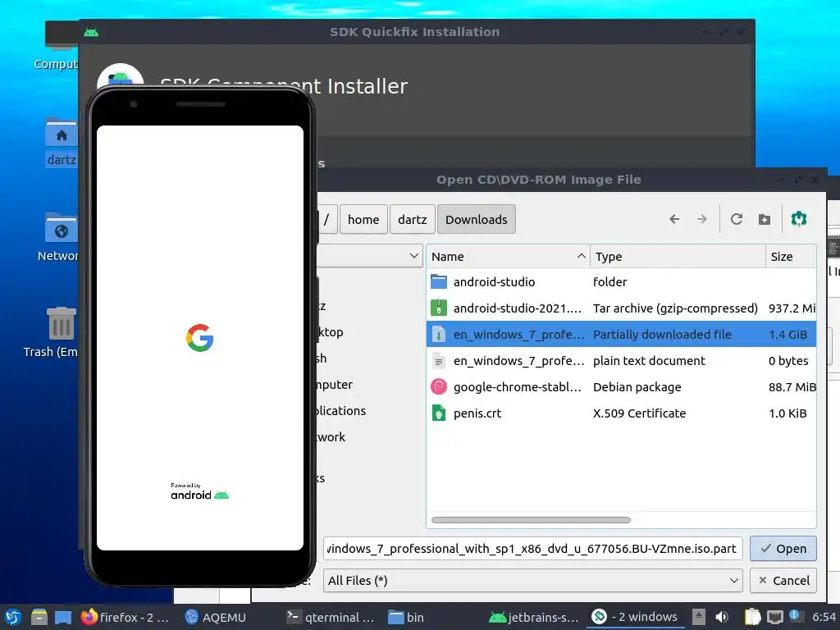This screenshot has width=840, height=630.
Task: Sort files by the Type column header
Action: [x=678, y=257]
